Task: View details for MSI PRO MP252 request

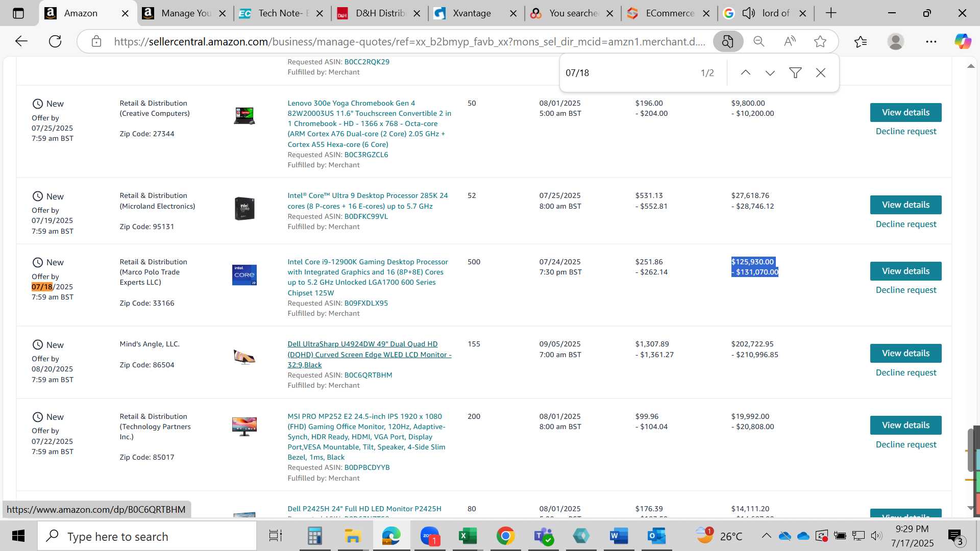Action: point(905,425)
